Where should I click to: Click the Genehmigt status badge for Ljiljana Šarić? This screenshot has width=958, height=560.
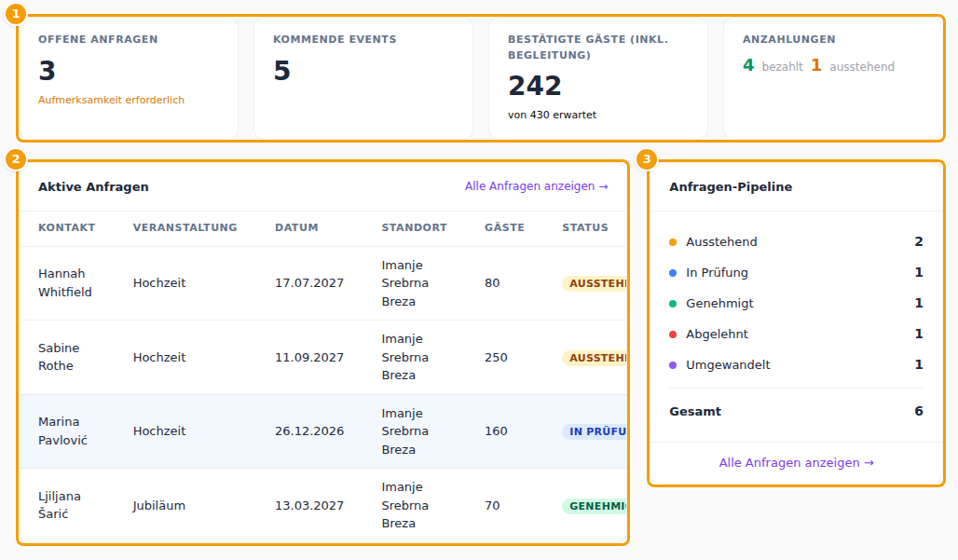pyautogui.click(x=595, y=506)
